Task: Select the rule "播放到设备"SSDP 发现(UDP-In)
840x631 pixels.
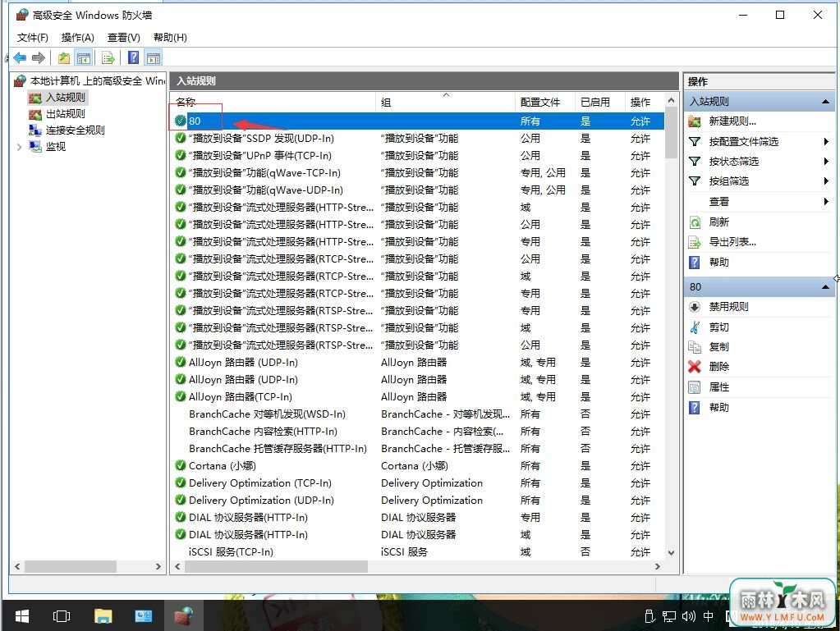Action: point(417,139)
